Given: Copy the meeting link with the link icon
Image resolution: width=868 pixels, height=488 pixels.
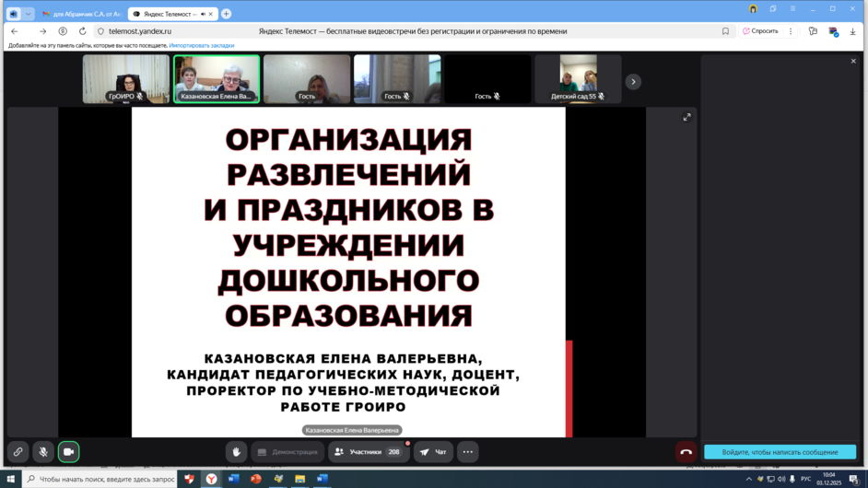Looking at the screenshot, I should [18, 452].
